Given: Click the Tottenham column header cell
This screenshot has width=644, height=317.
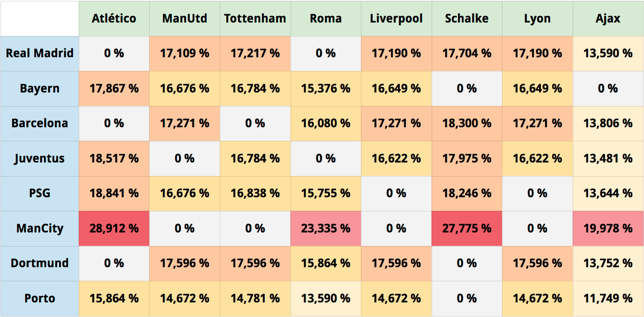Looking at the screenshot, I should pos(255,18).
